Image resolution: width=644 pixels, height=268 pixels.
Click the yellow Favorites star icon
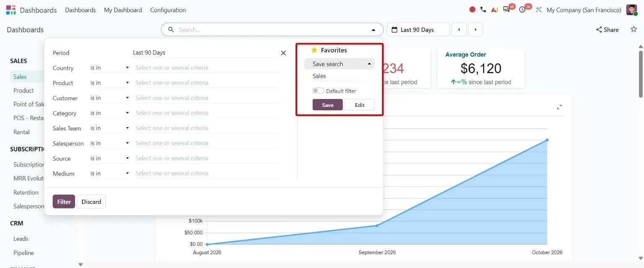314,50
